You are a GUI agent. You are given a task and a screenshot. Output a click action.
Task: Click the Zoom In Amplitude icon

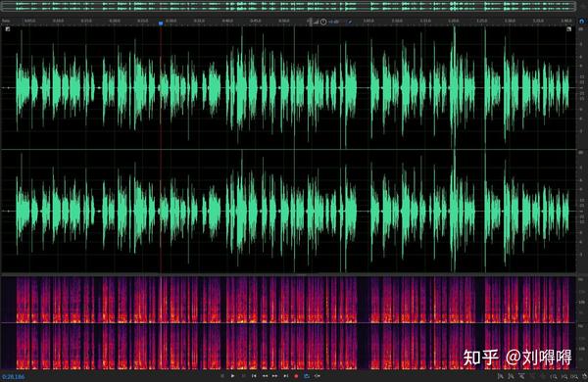(x=500, y=376)
